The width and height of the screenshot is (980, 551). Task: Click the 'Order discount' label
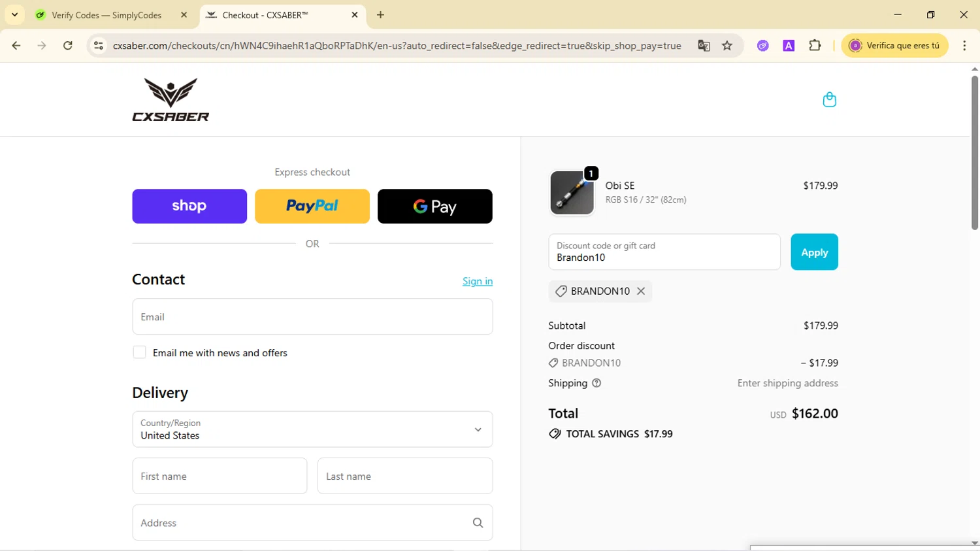point(581,346)
